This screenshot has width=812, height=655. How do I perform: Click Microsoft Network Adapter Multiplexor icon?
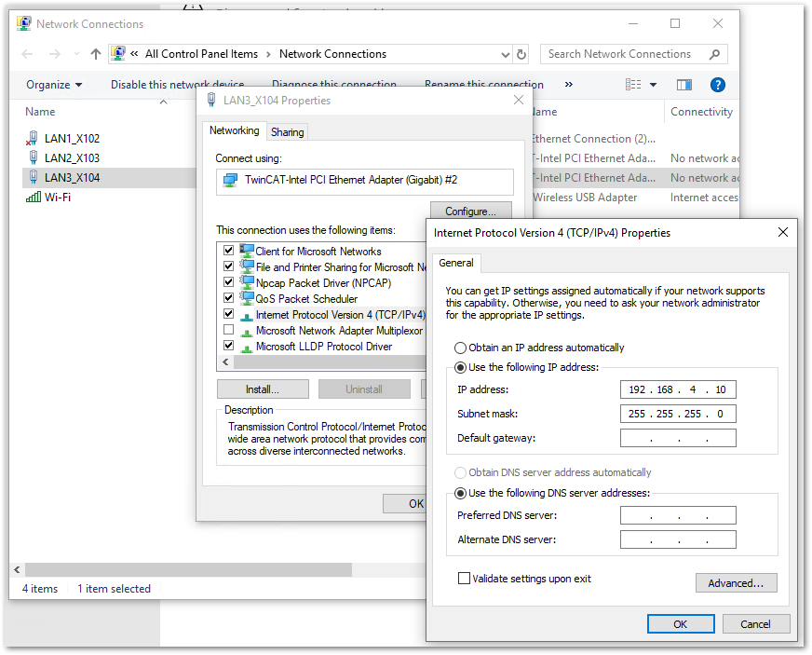(x=247, y=331)
